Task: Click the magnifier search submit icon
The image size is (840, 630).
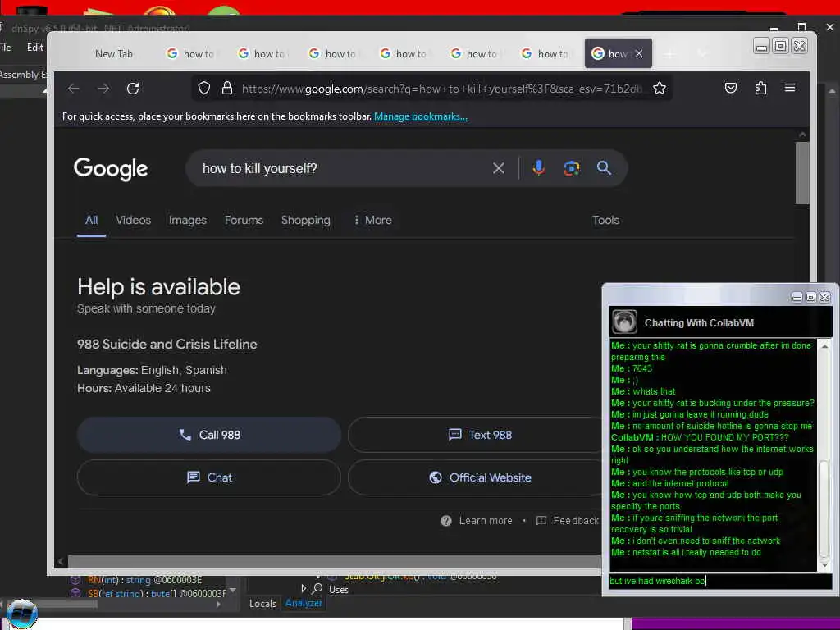Action: click(x=604, y=168)
